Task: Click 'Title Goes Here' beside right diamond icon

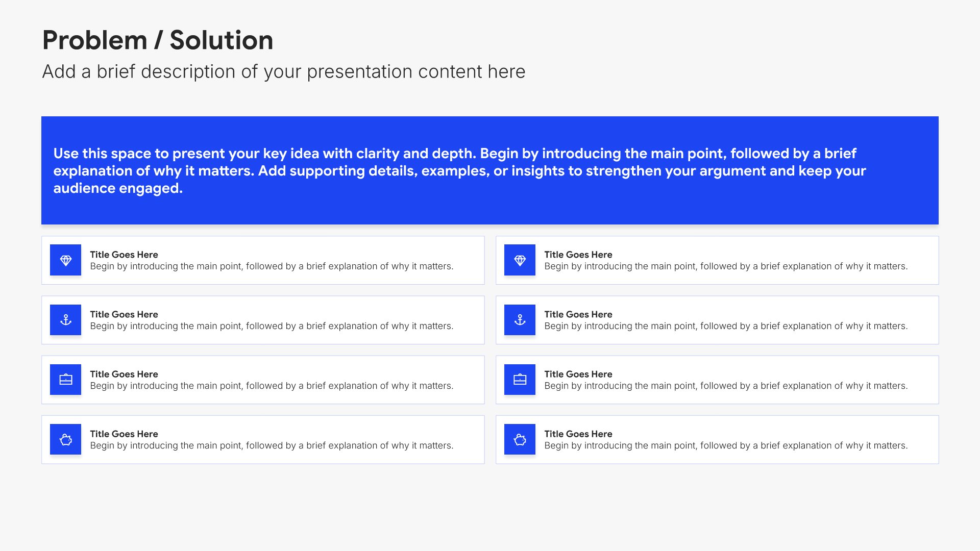Action: click(578, 255)
